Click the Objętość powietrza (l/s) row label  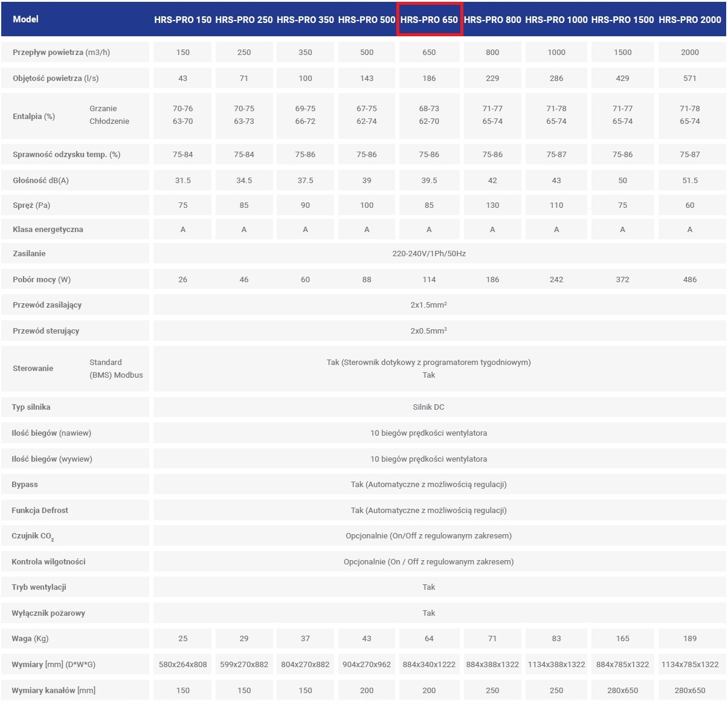(x=56, y=79)
